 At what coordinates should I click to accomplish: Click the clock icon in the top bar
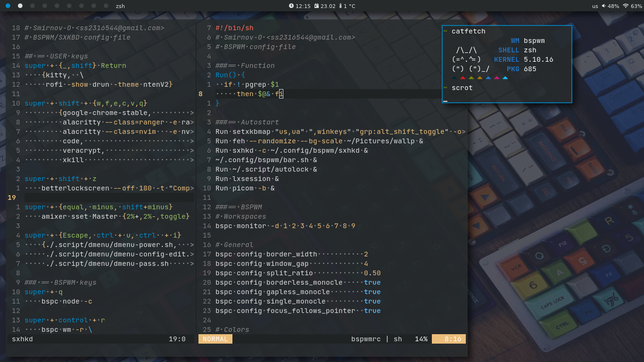point(291,6)
